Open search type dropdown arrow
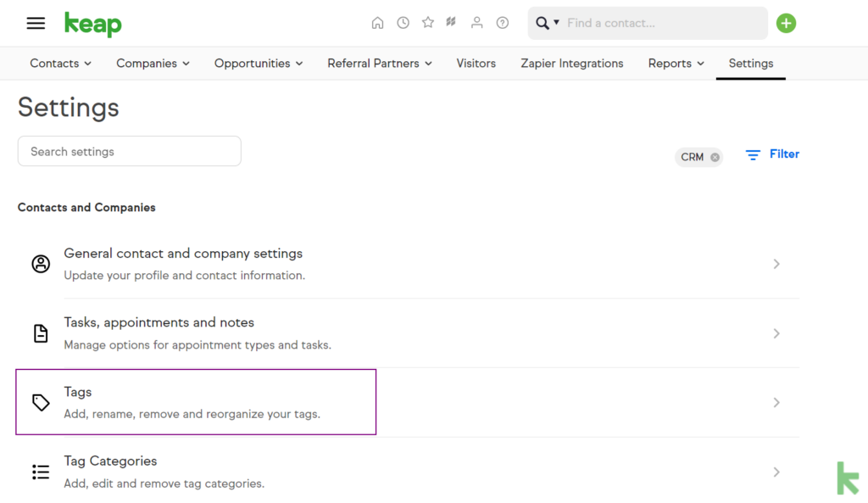 (x=556, y=22)
